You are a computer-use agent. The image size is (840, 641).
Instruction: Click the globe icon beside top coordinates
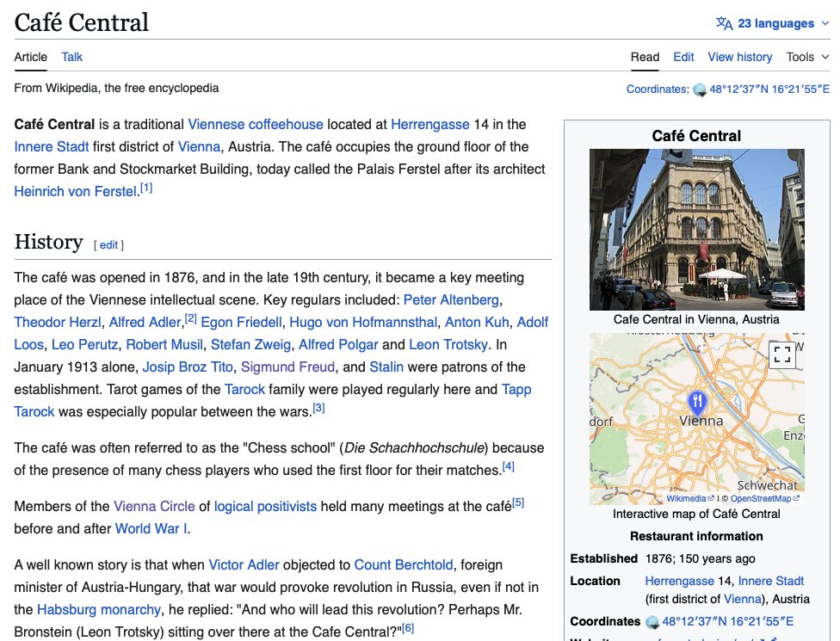tap(699, 89)
